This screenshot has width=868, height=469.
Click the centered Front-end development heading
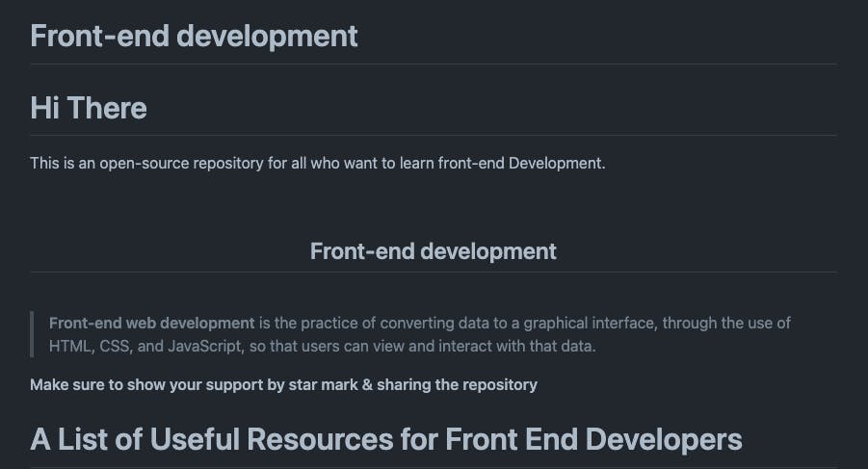(433, 251)
